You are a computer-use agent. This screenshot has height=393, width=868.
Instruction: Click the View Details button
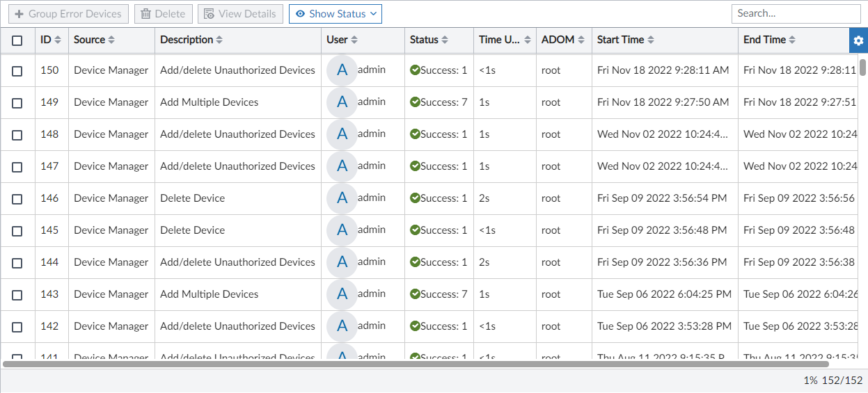coord(241,14)
